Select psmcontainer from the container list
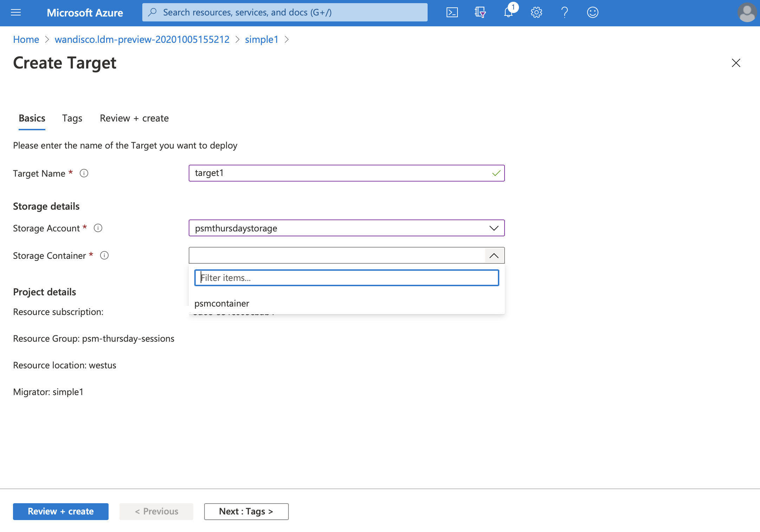Screen dimensions: 760x532 point(222,303)
